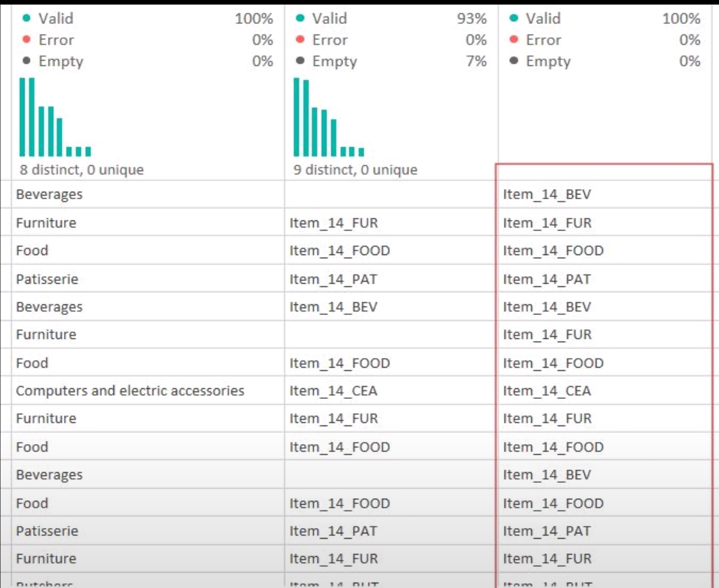Viewport: 719px width, 588px height.
Task: Select the "Computers and electric accessories" cell
Action: pyautogui.click(x=130, y=390)
